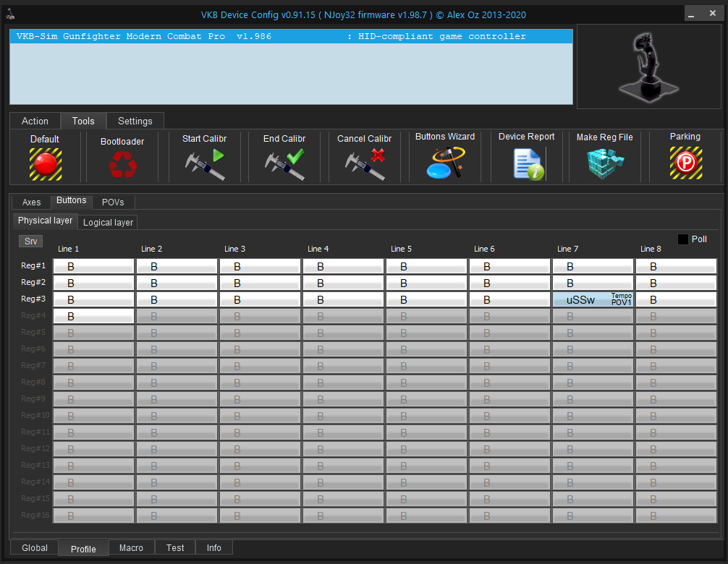Click Reg#3 Line 2 button cell
Image resolution: width=728 pixels, height=564 pixels.
tap(177, 299)
